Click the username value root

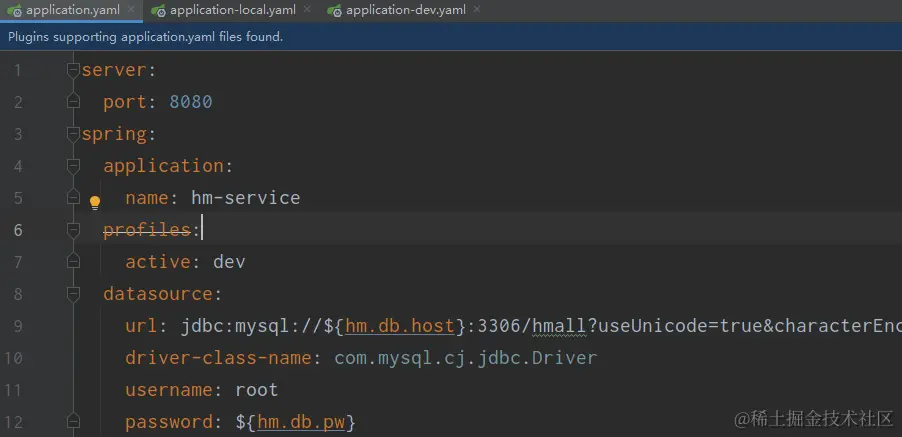pyautogui.click(x=257, y=390)
